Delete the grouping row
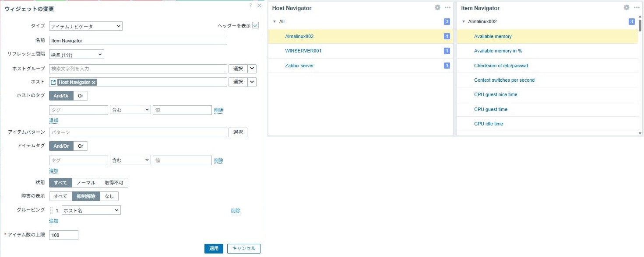This screenshot has height=257, width=644. pos(236,211)
